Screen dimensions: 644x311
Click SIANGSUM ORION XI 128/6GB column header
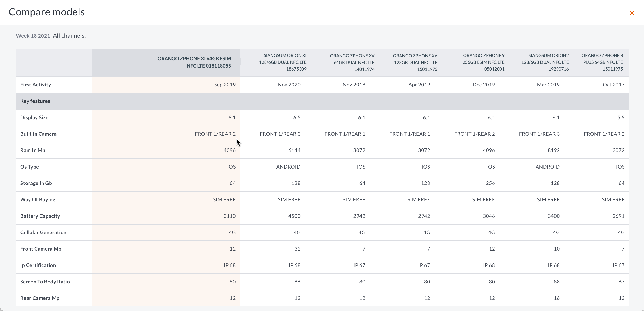pyautogui.click(x=283, y=62)
